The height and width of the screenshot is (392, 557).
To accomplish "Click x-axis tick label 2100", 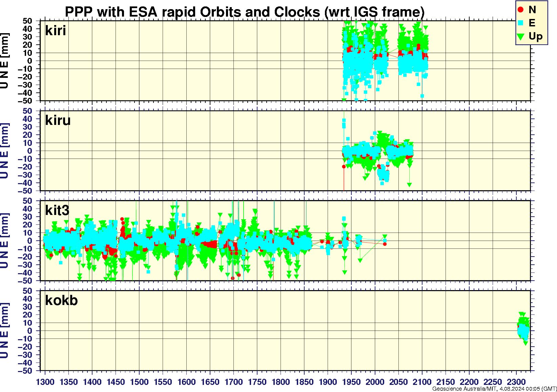I will click(x=422, y=382).
